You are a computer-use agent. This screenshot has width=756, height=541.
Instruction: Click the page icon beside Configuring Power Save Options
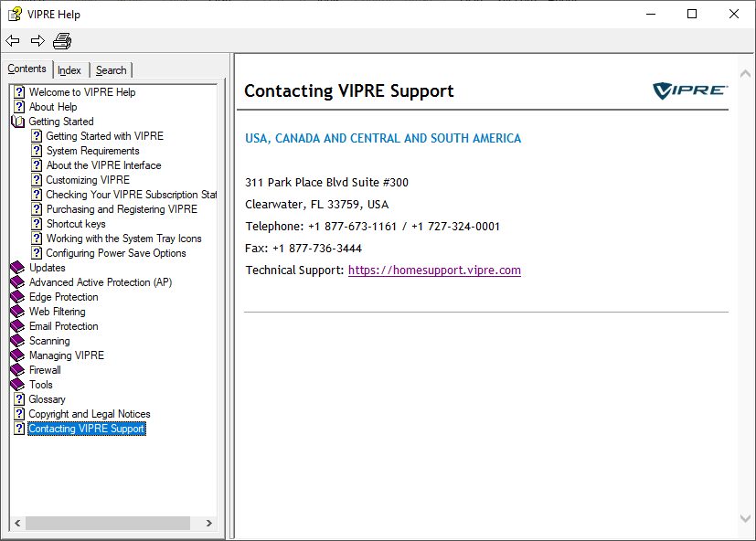[37, 253]
